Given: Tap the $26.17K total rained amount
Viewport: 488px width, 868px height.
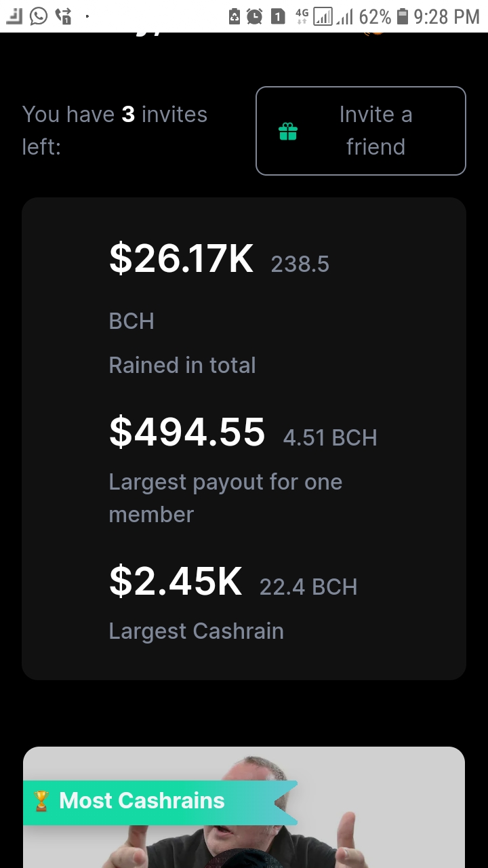Looking at the screenshot, I should click(x=181, y=259).
